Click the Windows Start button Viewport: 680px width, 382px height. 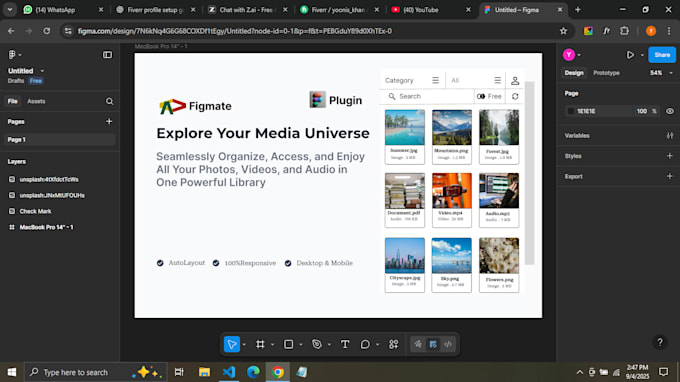pos(12,372)
